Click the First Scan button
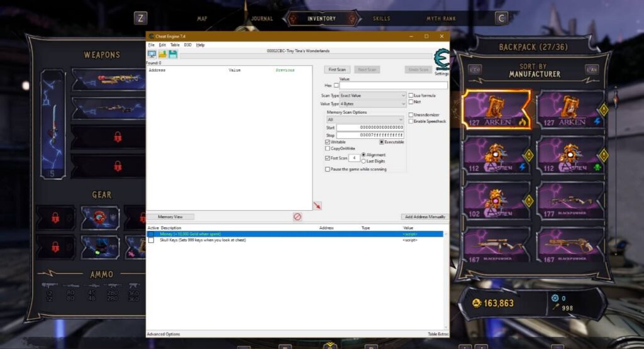Viewport: 644px width, 349px height. (337, 70)
